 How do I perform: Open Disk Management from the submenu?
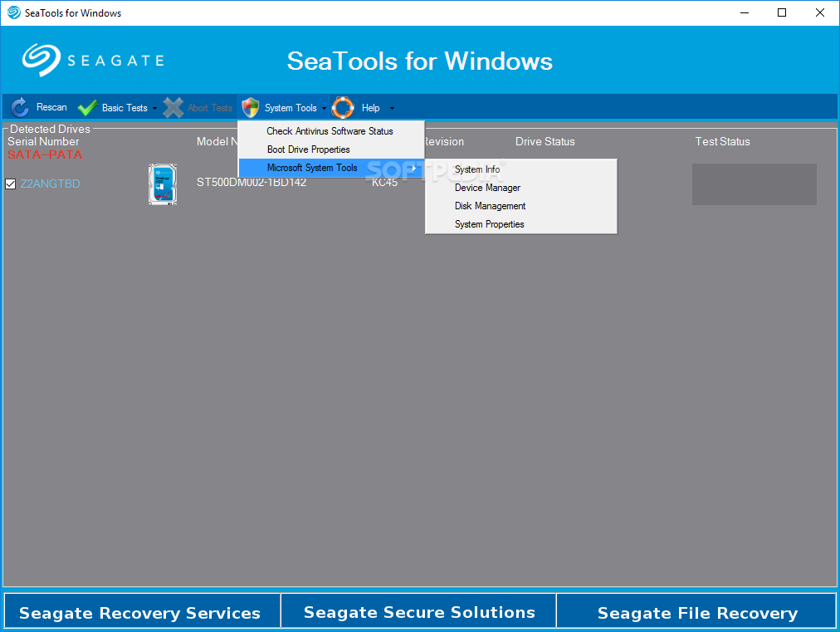(x=520, y=206)
